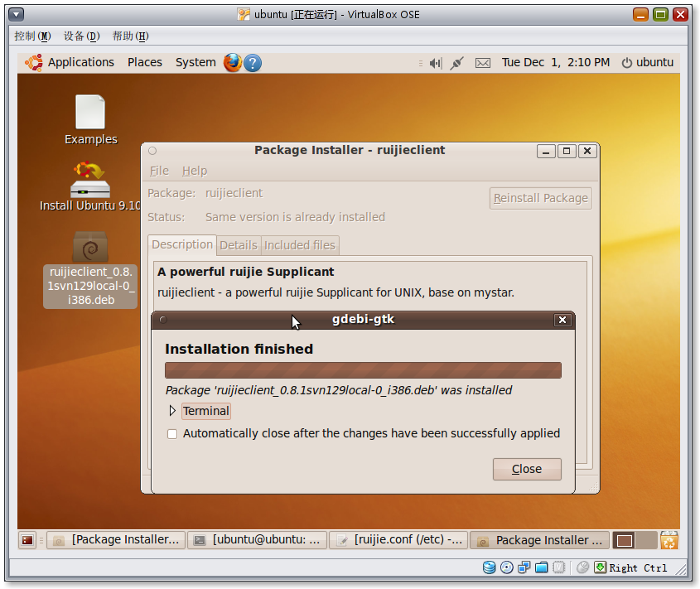
Task: Click the round window menu button of gdebi-gtk dialog
Action: click(x=163, y=320)
